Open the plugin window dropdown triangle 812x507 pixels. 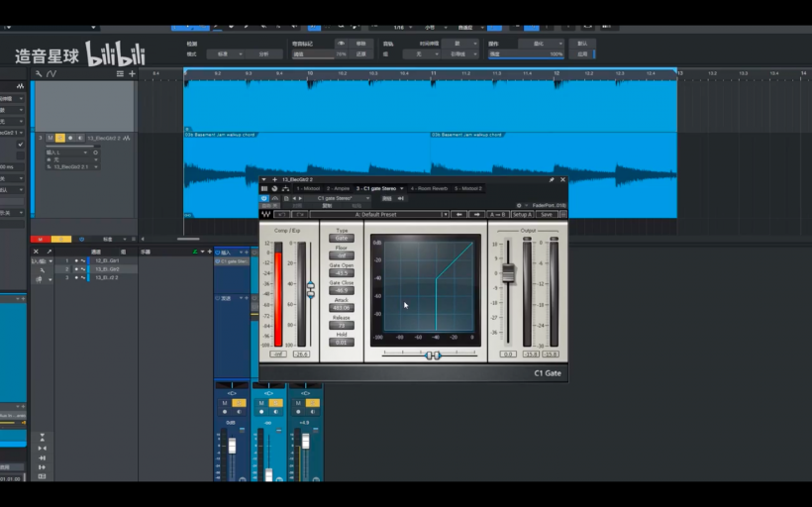pos(264,179)
